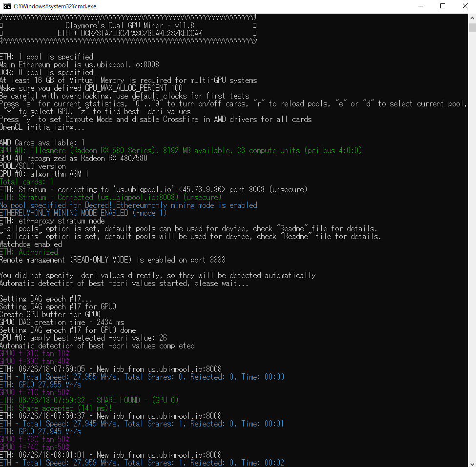Click 'ETH: GPU0 27.955 Mh/s' line
Image resolution: width=476 pixels, height=467 pixels.
[x=41, y=385]
